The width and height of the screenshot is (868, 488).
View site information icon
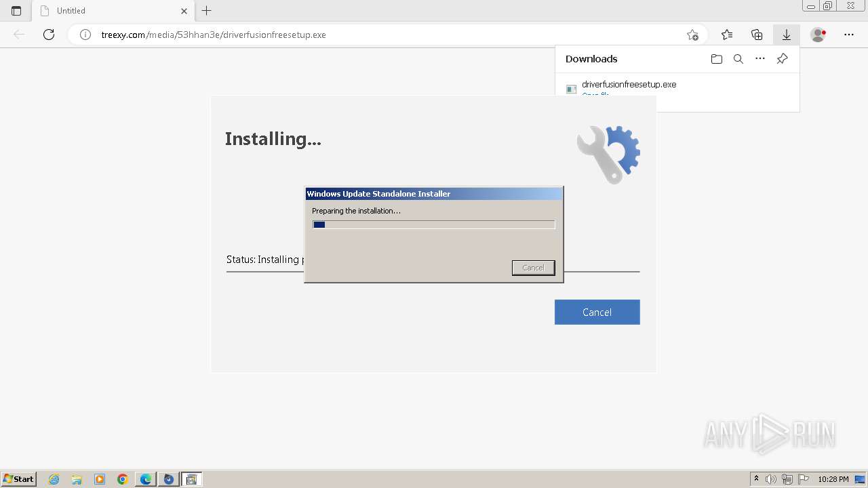[x=85, y=35]
